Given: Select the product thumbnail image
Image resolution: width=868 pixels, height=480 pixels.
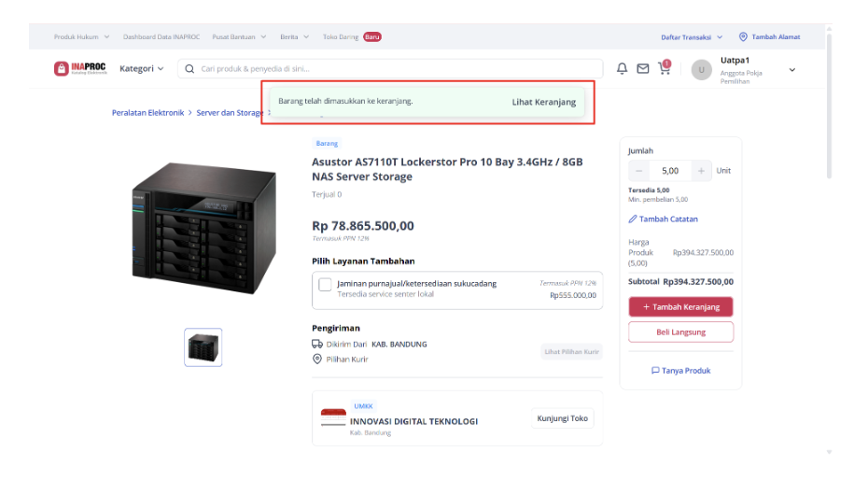Looking at the screenshot, I should (203, 347).
